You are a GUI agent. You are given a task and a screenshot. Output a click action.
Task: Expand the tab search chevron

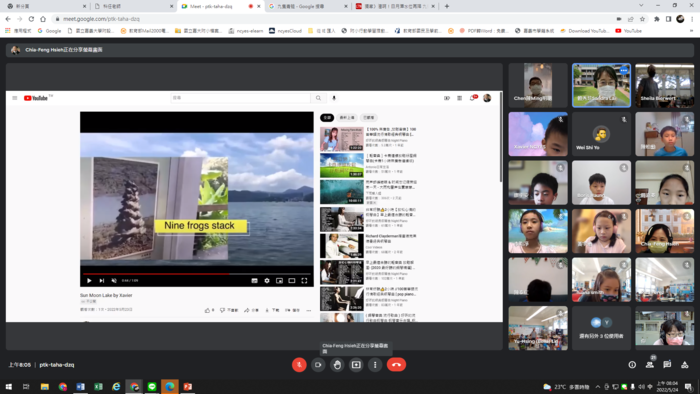[x=641, y=5]
